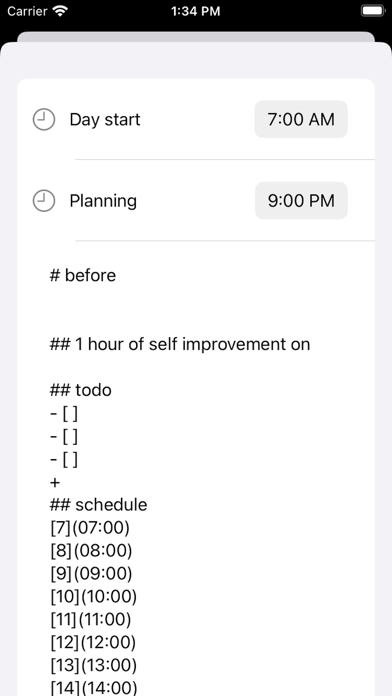Viewport: 392px width, 696px height.
Task: Open the 9:00 PM time picker
Action: [x=301, y=200]
